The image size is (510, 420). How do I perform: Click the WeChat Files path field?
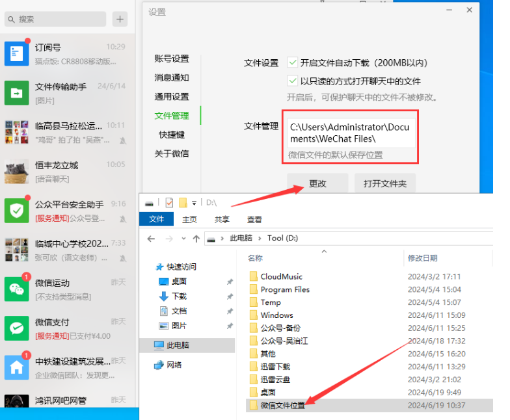click(351, 133)
